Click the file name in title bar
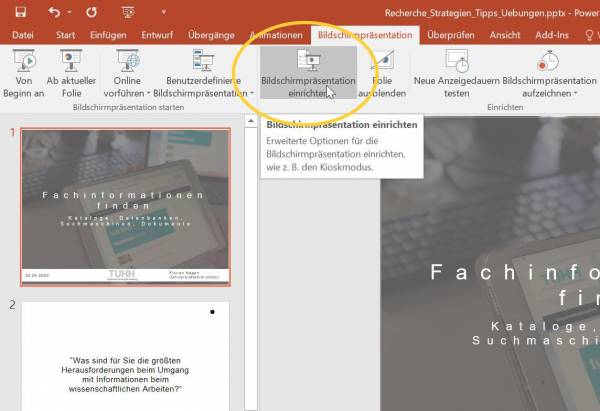 click(475, 13)
